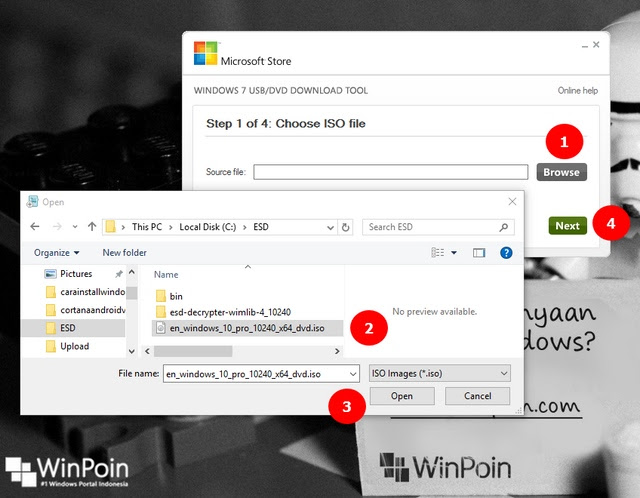Image resolution: width=640 pixels, height=498 pixels.
Task: Click the blue Help icon
Action: click(x=506, y=253)
